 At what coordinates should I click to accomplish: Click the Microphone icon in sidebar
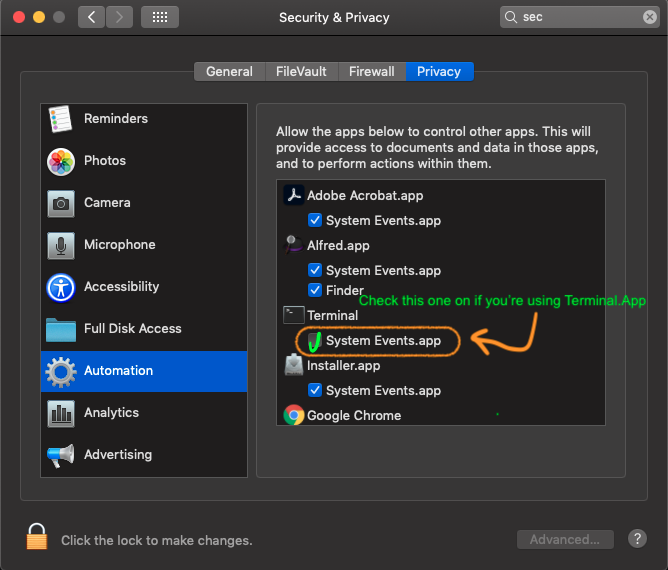click(x=61, y=246)
